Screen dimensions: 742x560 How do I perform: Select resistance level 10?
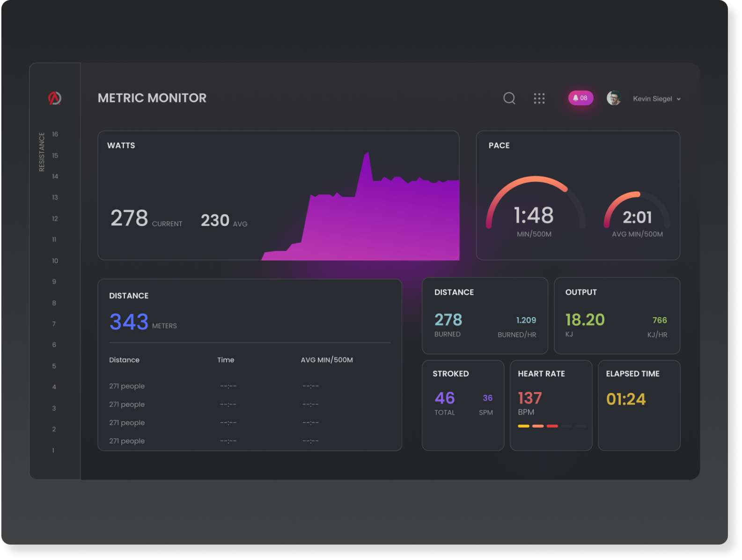click(x=55, y=261)
